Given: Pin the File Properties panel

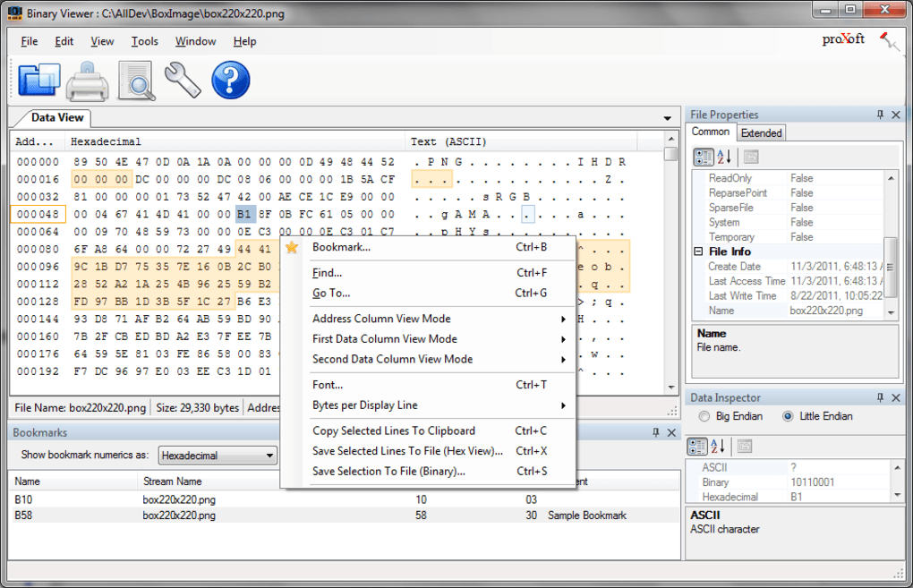Looking at the screenshot, I should (x=880, y=115).
